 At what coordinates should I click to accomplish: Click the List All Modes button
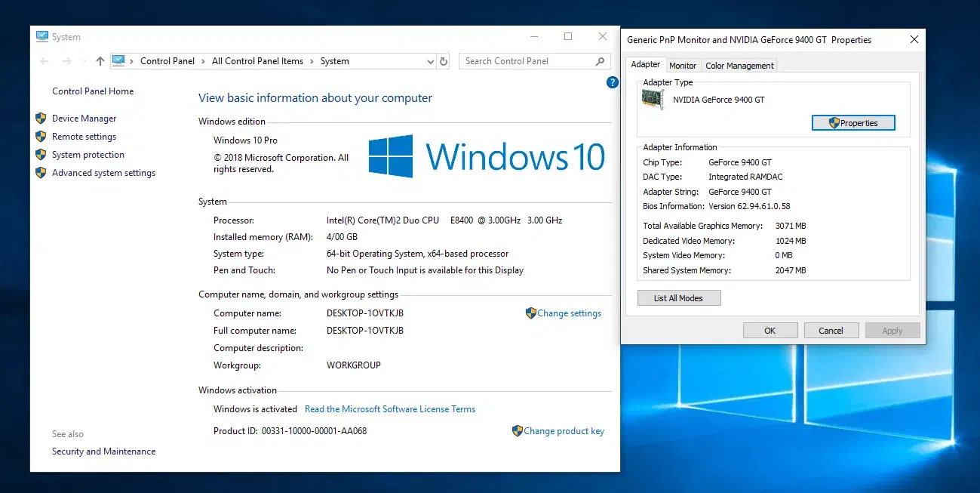678,298
